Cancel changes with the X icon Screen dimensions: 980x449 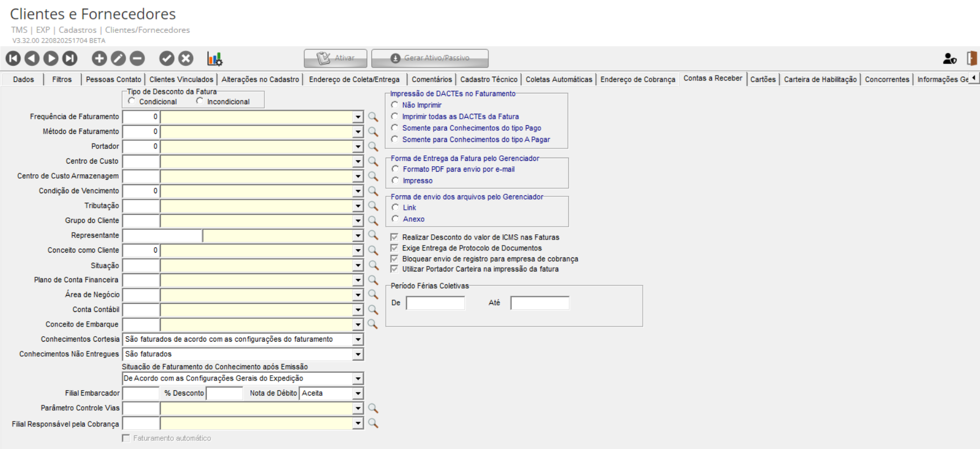[x=186, y=58]
